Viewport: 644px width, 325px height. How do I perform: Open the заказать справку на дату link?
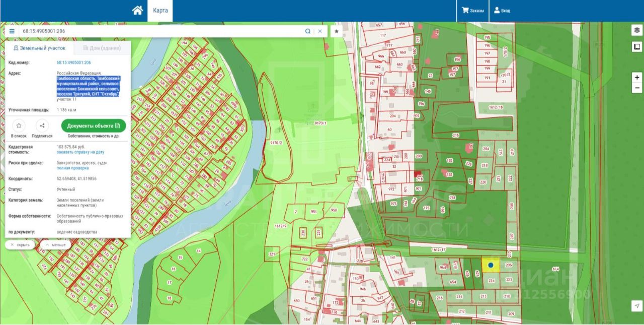[x=80, y=152]
